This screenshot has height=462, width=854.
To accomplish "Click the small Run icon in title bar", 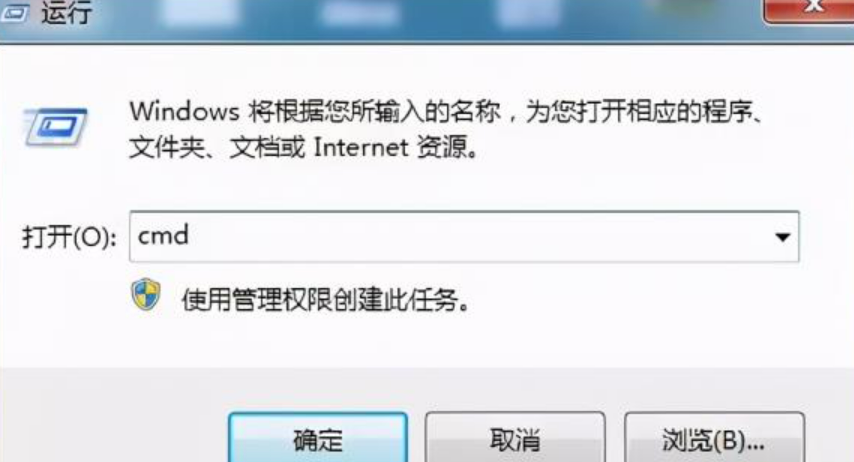I will coord(14,12).
